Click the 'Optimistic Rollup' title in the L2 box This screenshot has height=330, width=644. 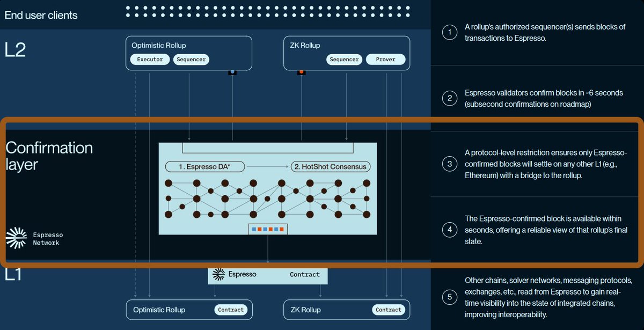click(x=159, y=46)
